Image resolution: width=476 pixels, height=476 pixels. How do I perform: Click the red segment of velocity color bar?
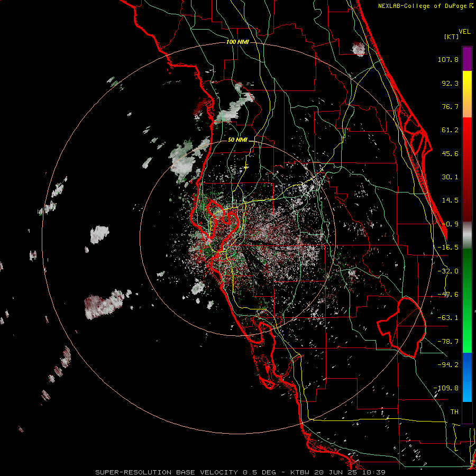(x=467, y=169)
